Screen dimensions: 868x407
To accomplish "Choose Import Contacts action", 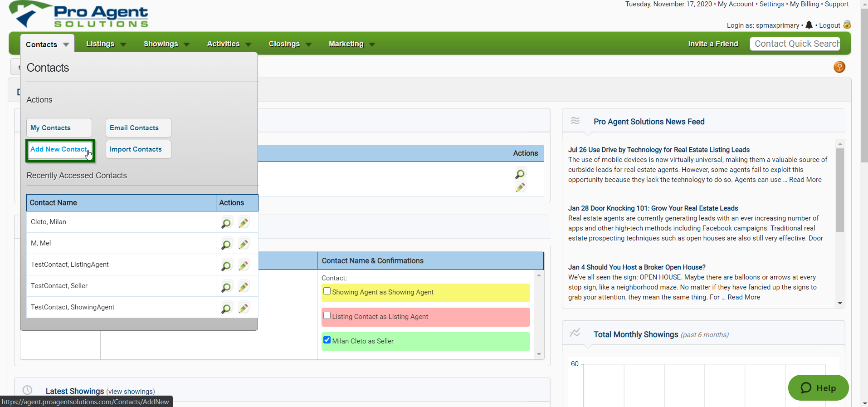I will (138, 149).
